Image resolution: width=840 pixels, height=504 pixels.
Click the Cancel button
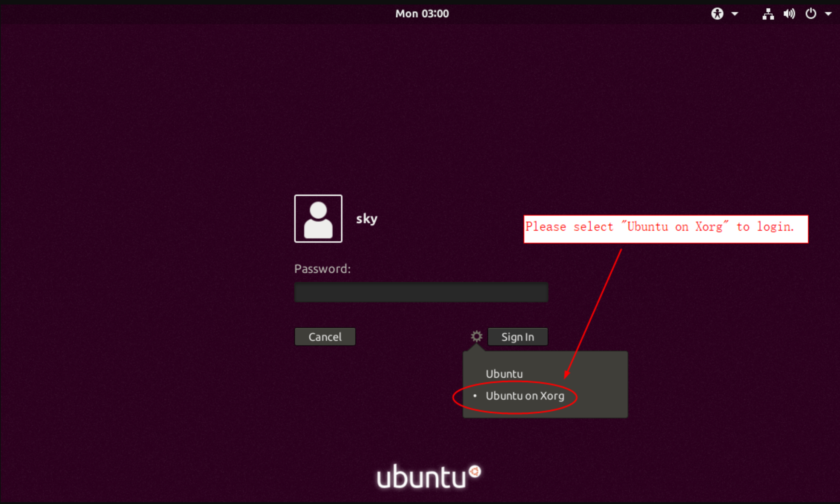click(325, 336)
